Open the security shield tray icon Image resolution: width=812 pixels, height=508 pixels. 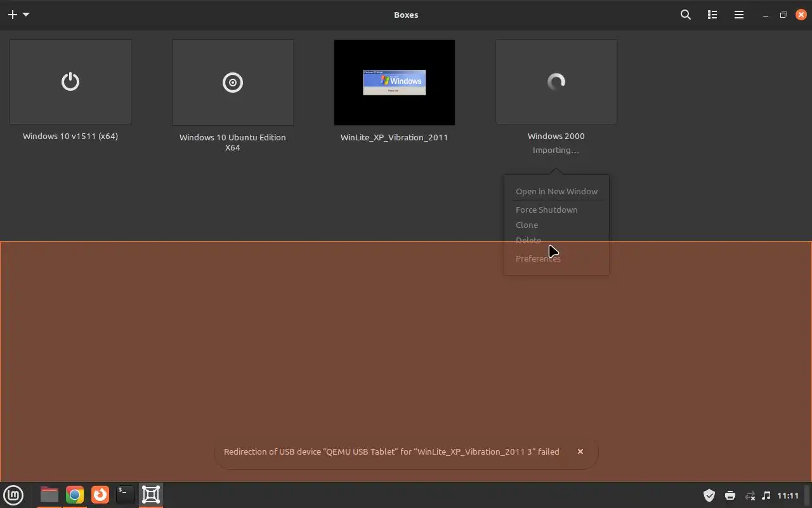(x=709, y=495)
